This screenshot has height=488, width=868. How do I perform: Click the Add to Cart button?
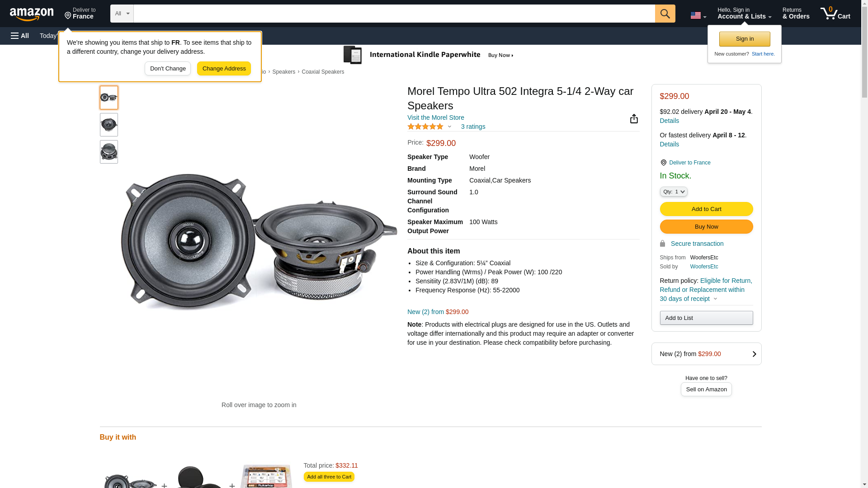(x=706, y=209)
